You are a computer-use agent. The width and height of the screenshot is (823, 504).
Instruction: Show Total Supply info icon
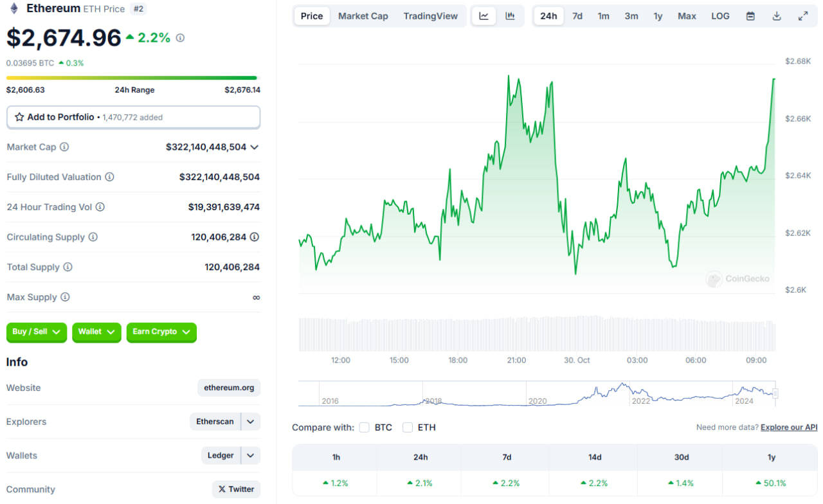tap(68, 267)
